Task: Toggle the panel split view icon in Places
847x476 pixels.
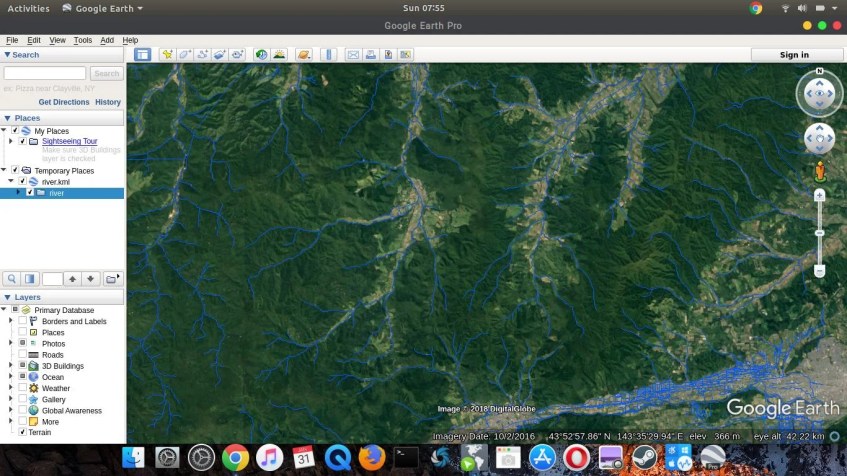Action: point(30,279)
